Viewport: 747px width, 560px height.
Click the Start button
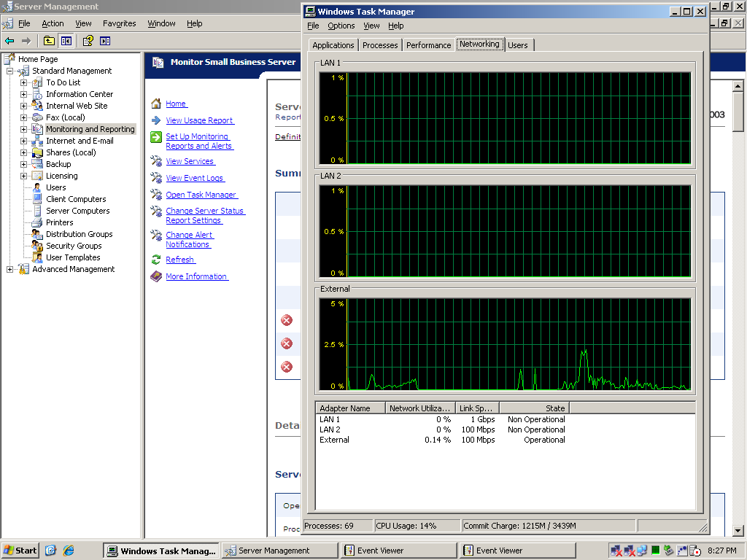pyautogui.click(x=20, y=551)
